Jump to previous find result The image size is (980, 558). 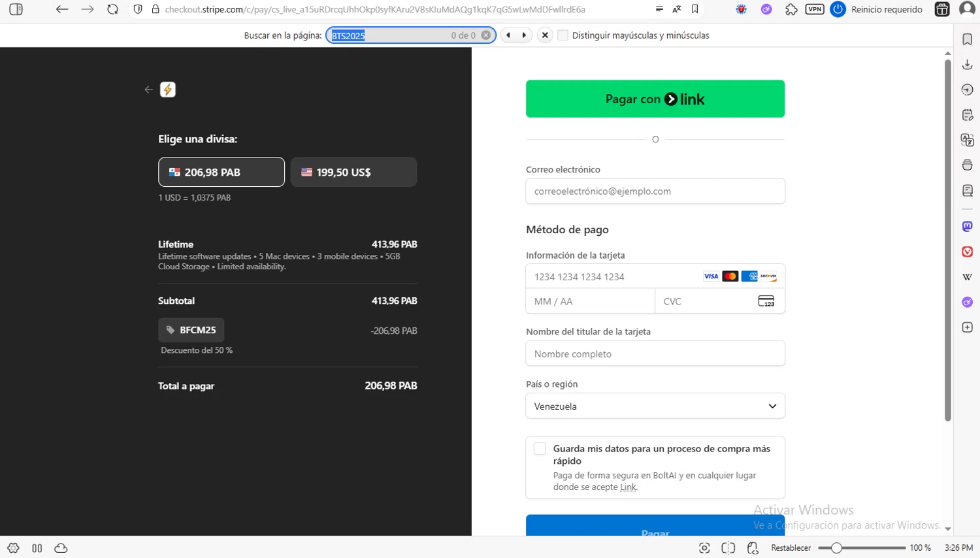508,35
